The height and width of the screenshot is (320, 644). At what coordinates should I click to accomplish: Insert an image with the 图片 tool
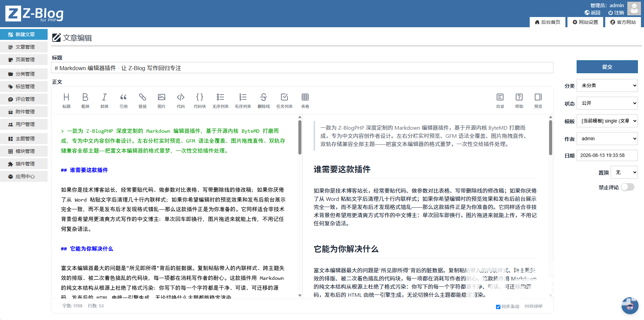click(x=162, y=101)
